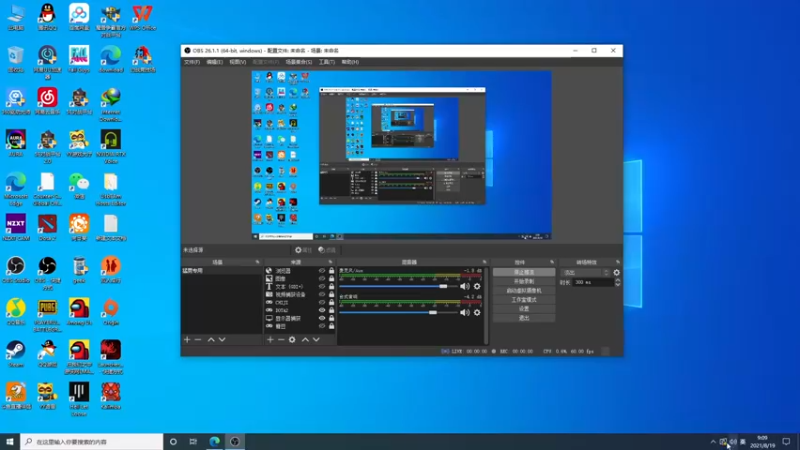Open settings gear for 台式音响 mixer channel

pos(477,313)
